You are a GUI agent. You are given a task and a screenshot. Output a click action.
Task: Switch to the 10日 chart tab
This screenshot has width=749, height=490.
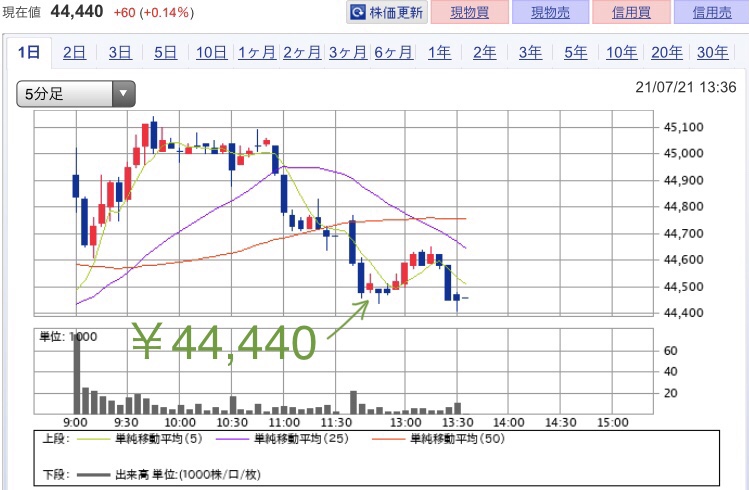click(x=212, y=52)
